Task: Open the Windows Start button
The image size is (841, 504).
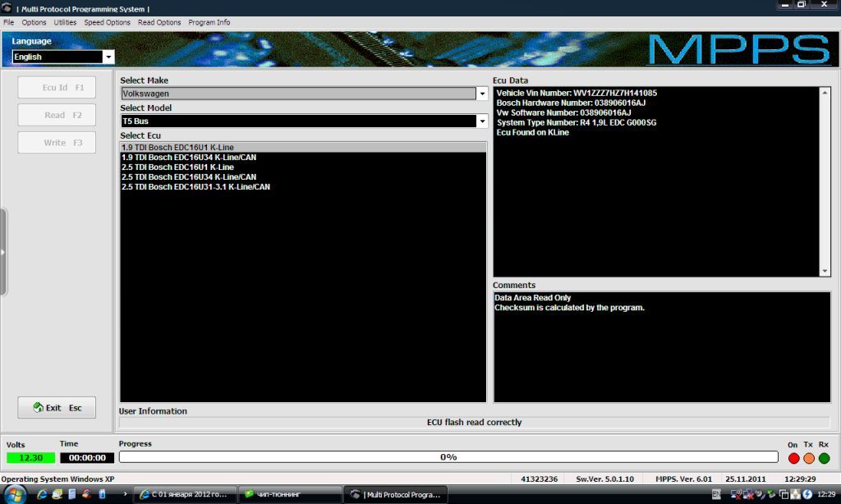Action: [x=14, y=494]
